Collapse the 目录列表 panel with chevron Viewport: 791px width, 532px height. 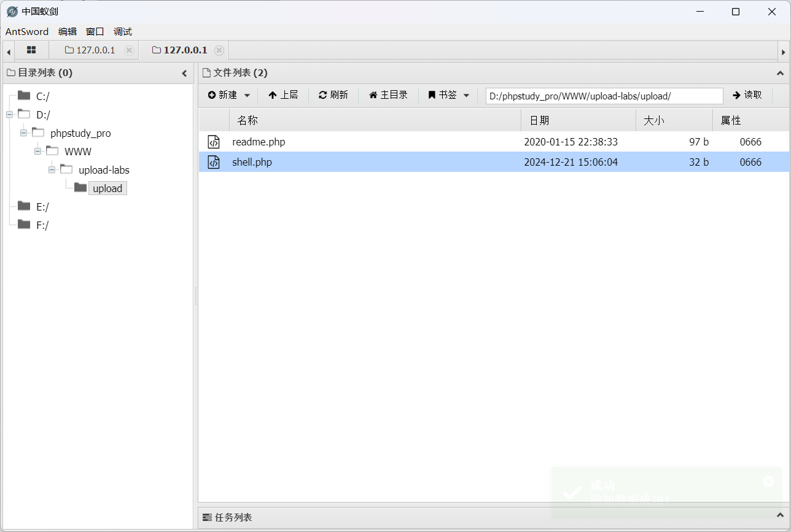[x=184, y=74]
